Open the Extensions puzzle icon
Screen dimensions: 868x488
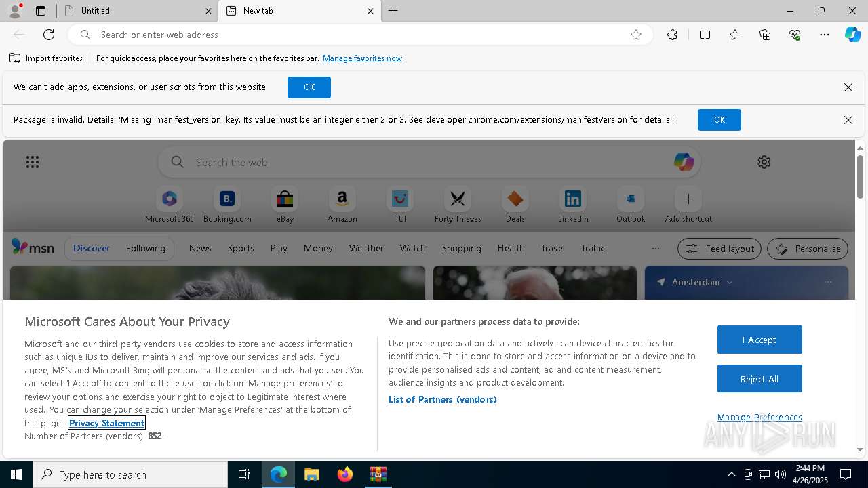(672, 35)
